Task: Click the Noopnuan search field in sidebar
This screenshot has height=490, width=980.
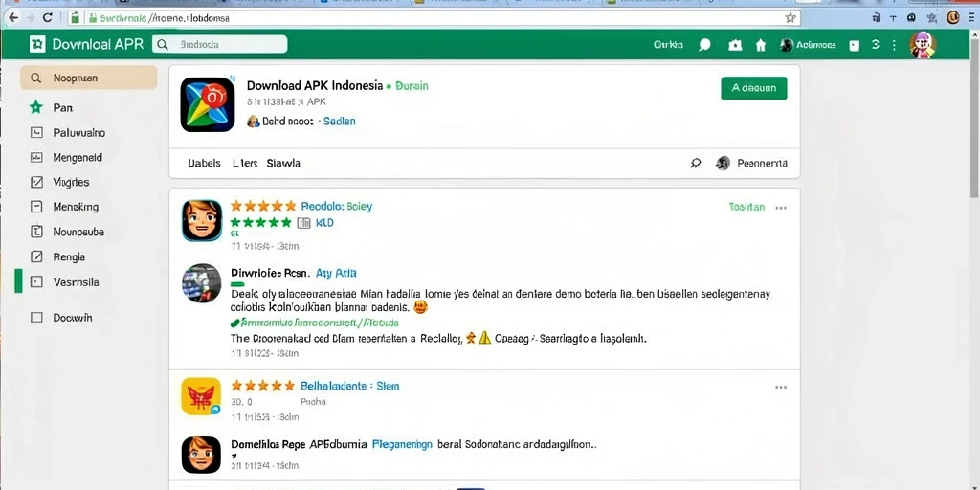Action: pyautogui.click(x=89, y=78)
